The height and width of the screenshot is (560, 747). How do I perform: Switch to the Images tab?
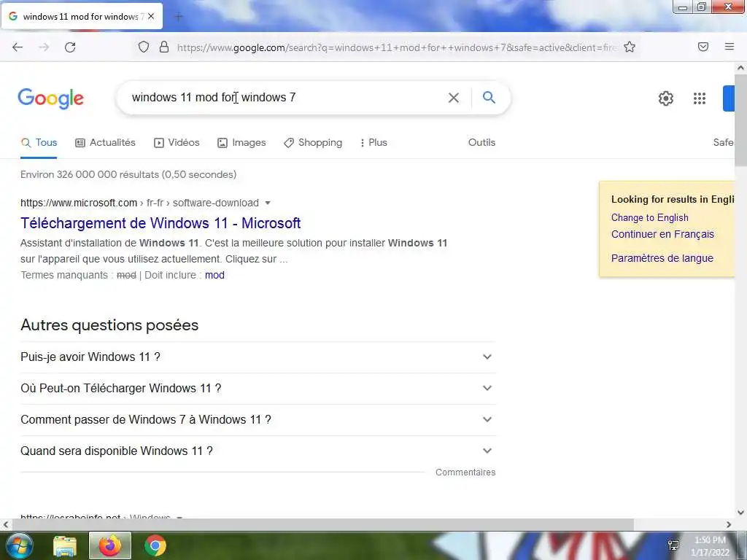(x=241, y=142)
